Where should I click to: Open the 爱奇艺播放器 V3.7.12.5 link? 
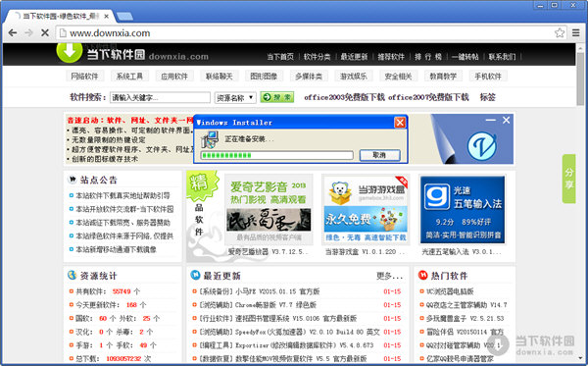(269, 252)
